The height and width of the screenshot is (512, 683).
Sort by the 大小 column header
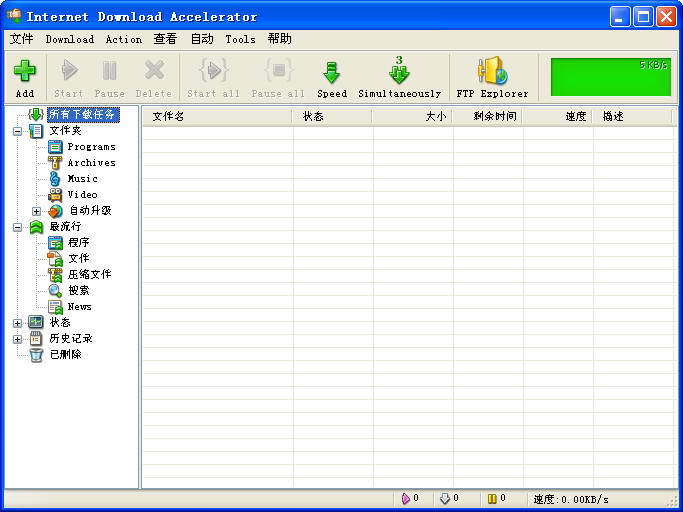click(413, 116)
